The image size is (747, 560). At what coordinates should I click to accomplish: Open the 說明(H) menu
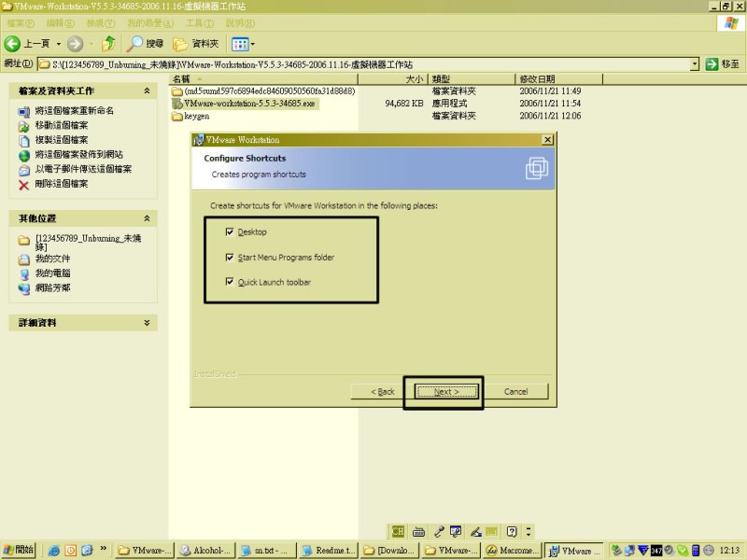pos(240,22)
